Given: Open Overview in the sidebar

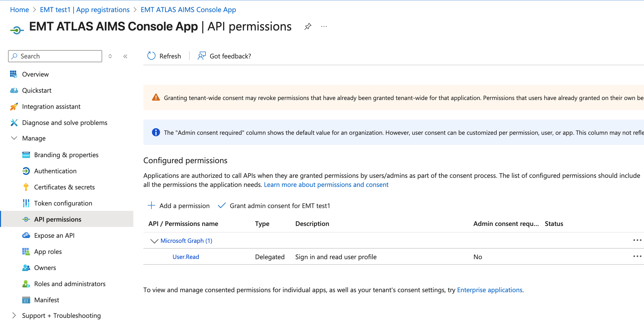Looking at the screenshot, I should tap(35, 74).
